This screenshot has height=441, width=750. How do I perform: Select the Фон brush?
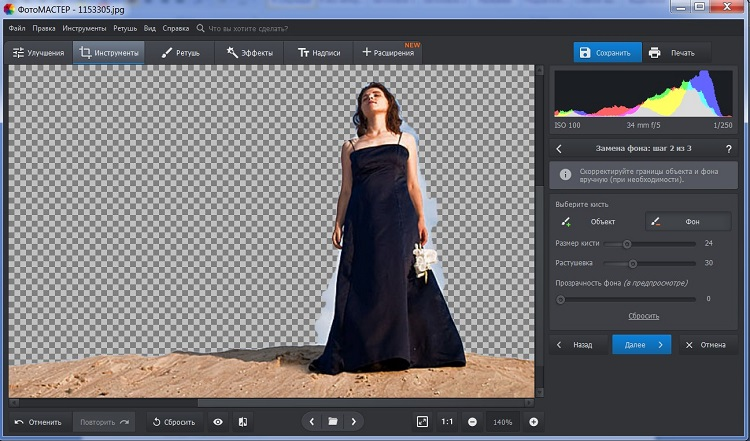[x=688, y=221]
